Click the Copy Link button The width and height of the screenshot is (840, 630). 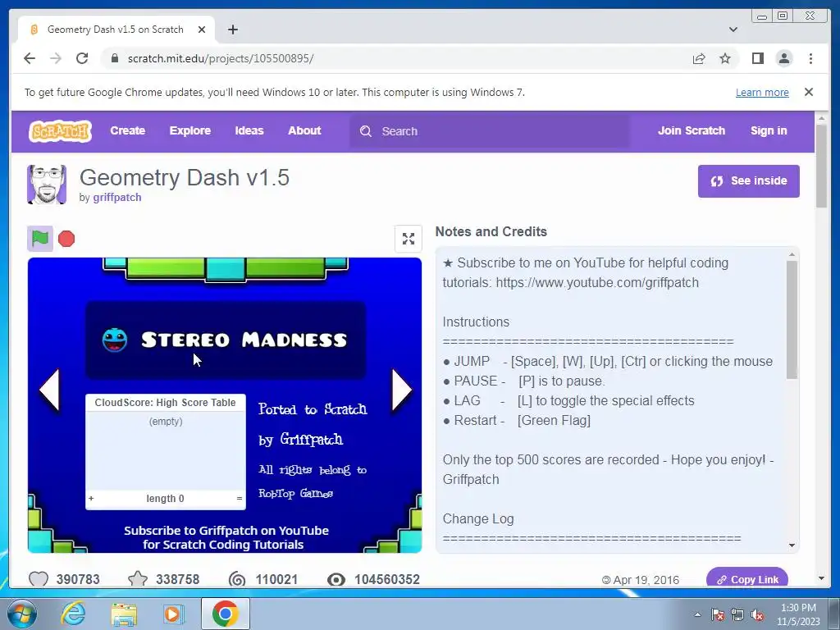click(746, 579)
